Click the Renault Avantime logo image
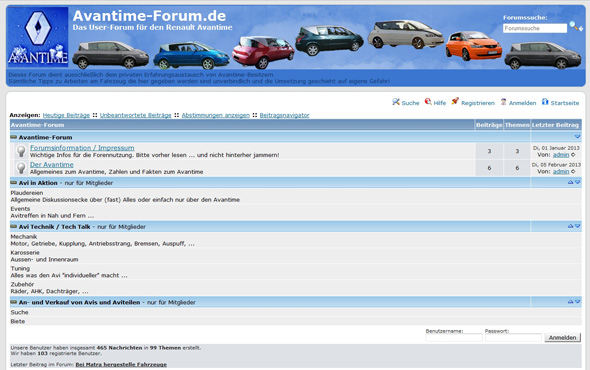 (38, 37)
